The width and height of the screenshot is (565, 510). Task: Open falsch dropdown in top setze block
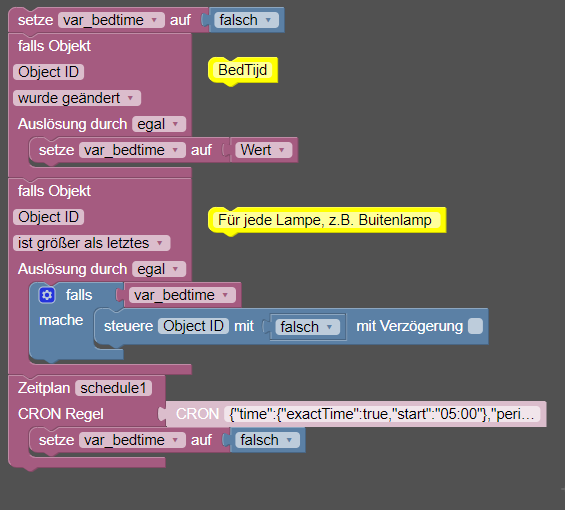(x=246, y=20)
